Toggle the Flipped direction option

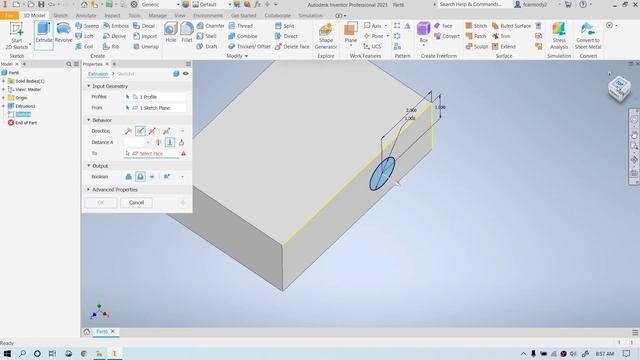[140, 131]
